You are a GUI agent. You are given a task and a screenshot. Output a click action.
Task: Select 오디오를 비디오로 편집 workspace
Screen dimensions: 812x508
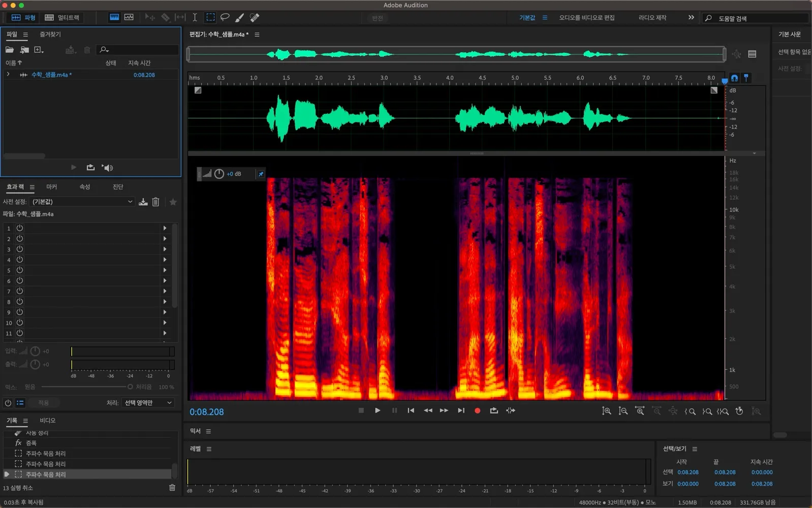click(587, 17)
